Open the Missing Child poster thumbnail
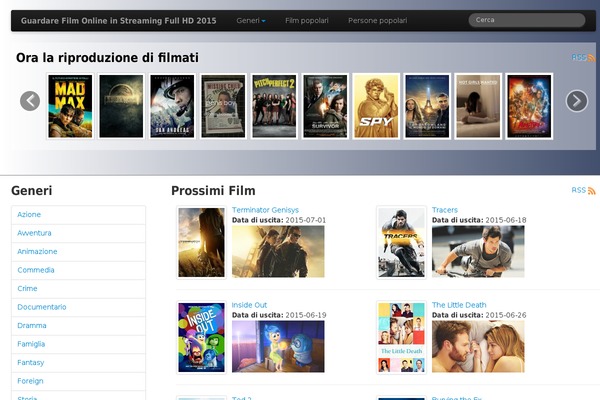Screen dimensions: 600x400 pyautogui.click(x=223, y=106)
